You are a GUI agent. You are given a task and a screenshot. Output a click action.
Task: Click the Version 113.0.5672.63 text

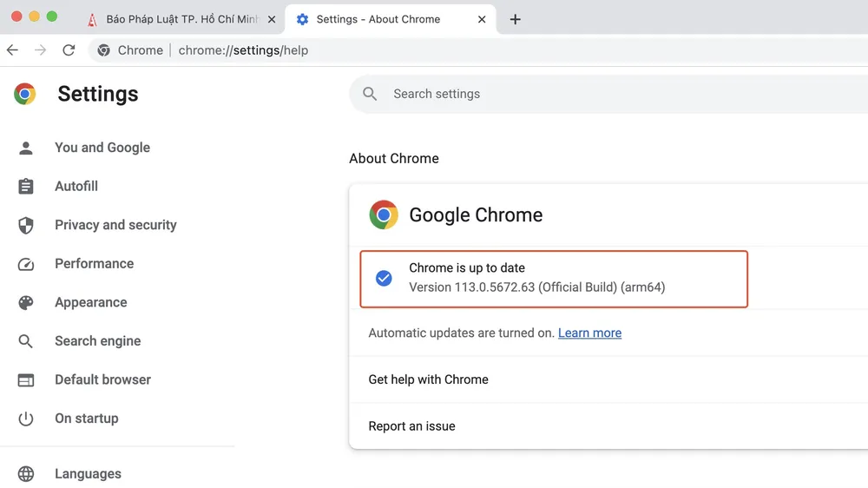tap(537, 287)
